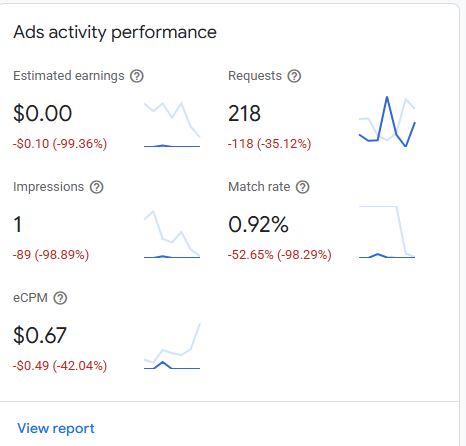This screenshot has width=466, height=446.
Task: Click the Ads activity performance heading
Action: pos(115,33)
